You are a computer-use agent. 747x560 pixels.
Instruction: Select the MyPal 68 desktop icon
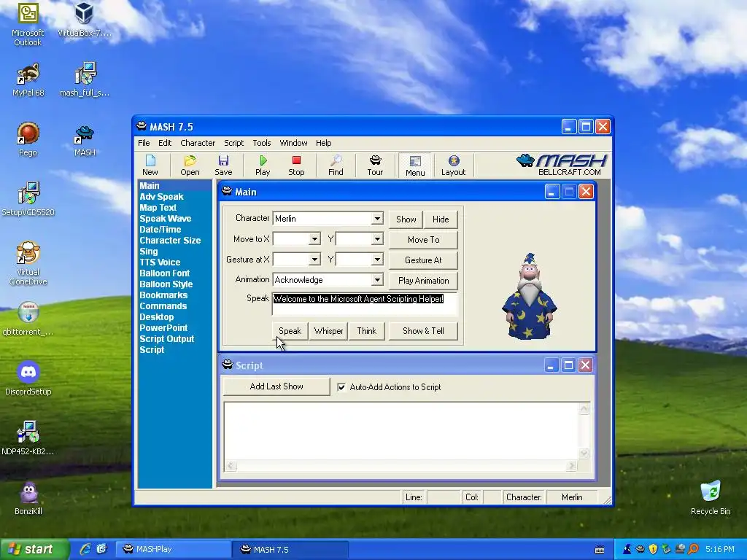[x=28, y=79]
